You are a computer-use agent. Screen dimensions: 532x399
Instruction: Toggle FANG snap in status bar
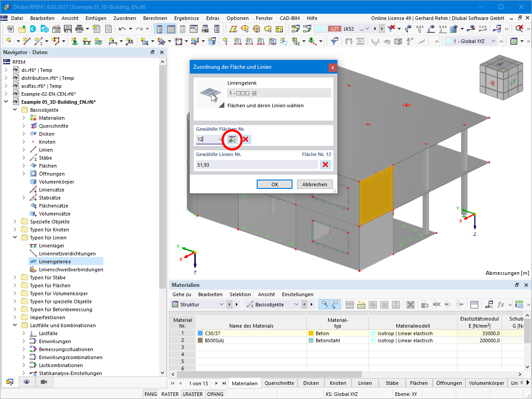151,394
